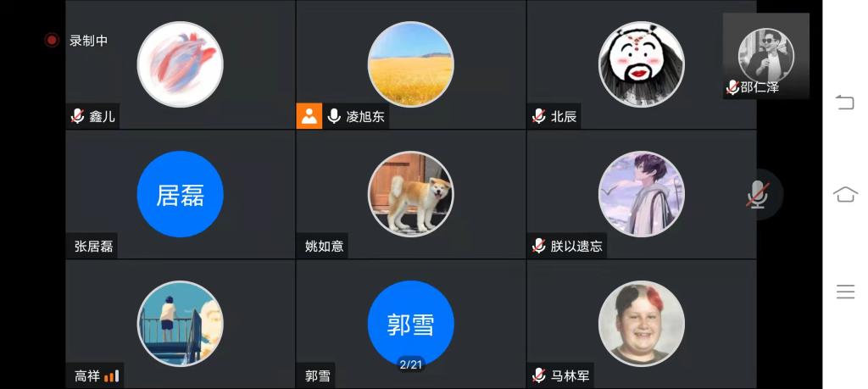868x389 pixels.
Task: Select the orange host icon beside 凌旭东
Action: click(x=309, y=115)
